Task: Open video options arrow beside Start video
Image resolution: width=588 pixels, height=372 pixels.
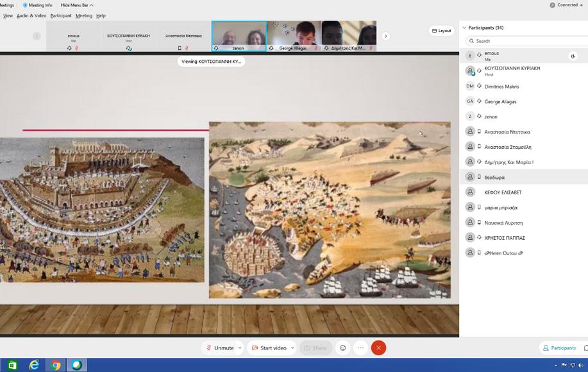Action: pyautogui.click(x=292, y=348)
